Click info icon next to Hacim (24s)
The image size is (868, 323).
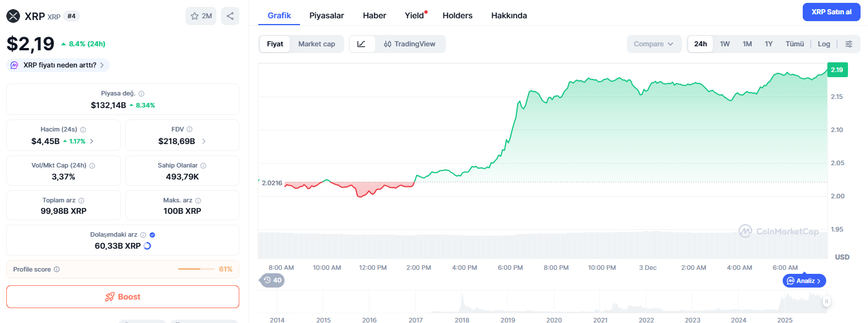pyautogui.click(x=83, y=130)
